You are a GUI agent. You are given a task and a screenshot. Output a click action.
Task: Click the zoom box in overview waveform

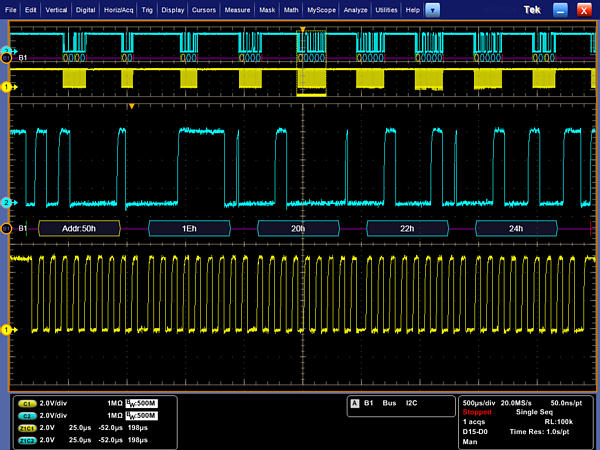coord(312,65)
